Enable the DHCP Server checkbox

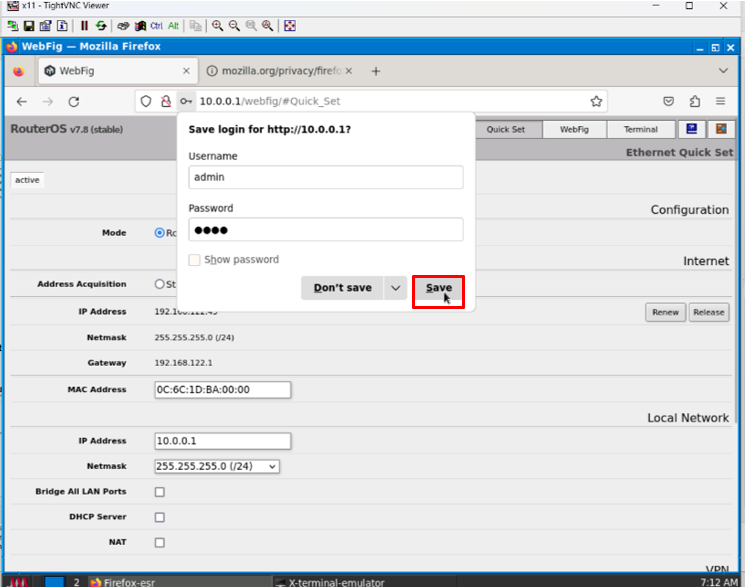click(159, 517)
